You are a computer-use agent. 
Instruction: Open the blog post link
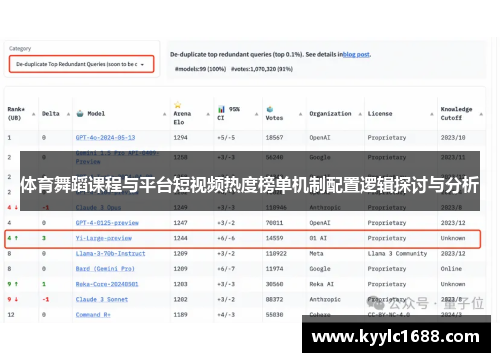click(356, 54)
